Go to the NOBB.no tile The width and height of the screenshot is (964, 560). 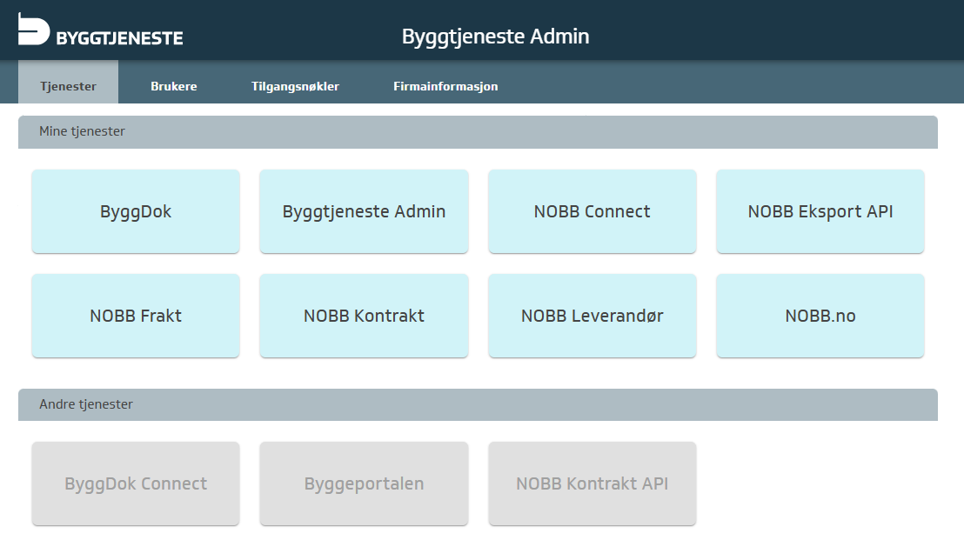(820, 316)
